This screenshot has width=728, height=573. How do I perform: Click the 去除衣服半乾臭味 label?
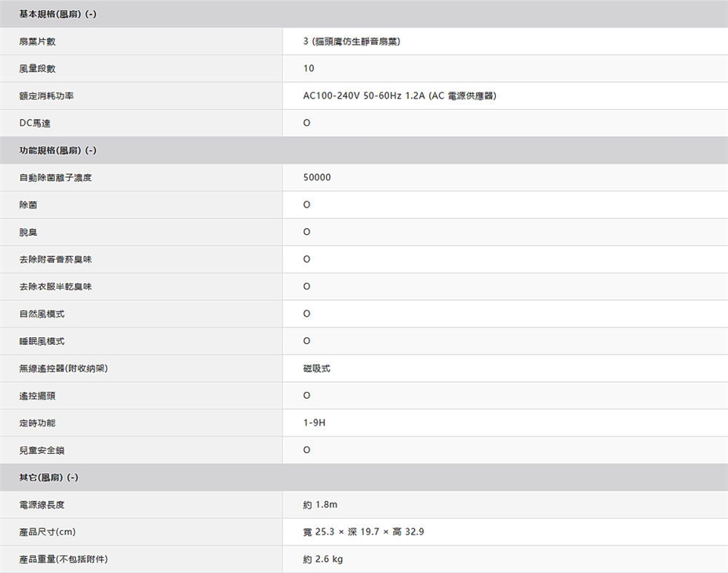[x=55, y=287]
